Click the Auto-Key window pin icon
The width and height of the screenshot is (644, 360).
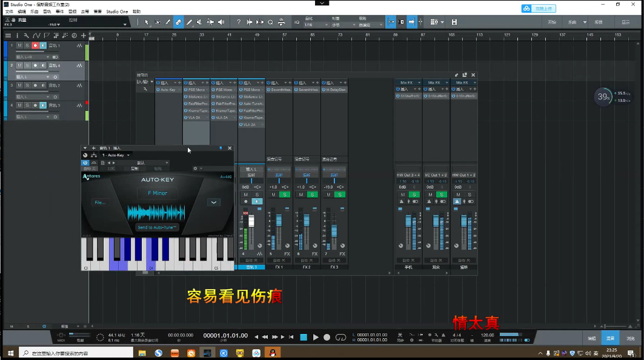coord(221,148)
